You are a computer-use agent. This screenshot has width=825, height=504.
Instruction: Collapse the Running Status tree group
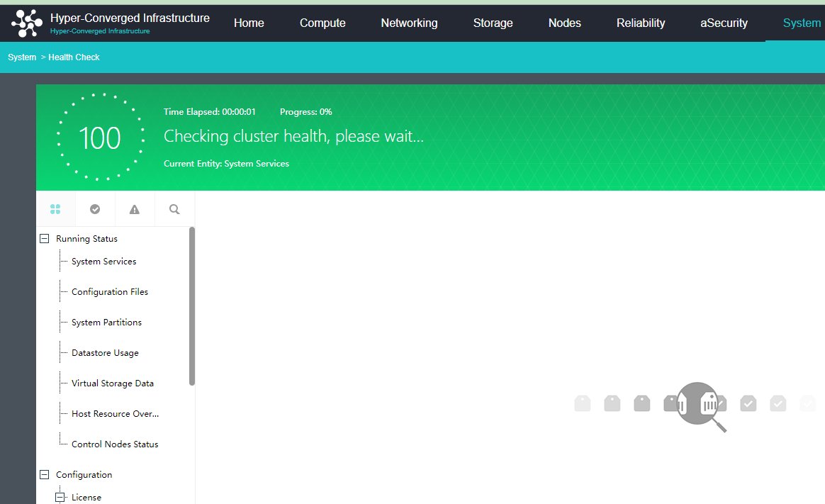click(x=45, y=239)
